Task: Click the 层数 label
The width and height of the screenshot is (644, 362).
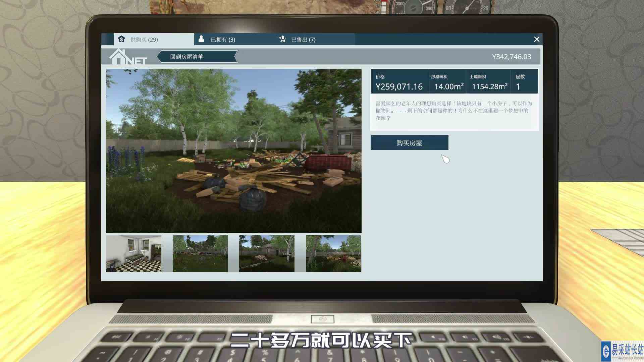Action: [520, 77]
